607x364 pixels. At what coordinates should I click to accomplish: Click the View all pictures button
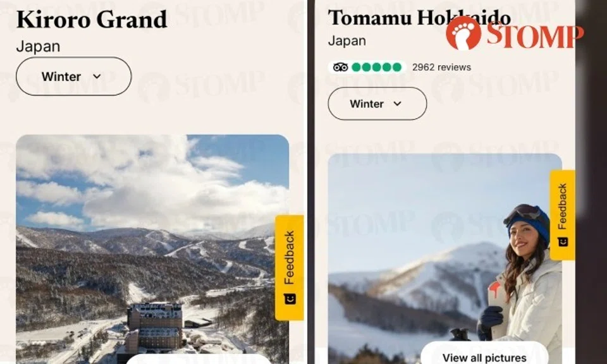click(484, 356)
